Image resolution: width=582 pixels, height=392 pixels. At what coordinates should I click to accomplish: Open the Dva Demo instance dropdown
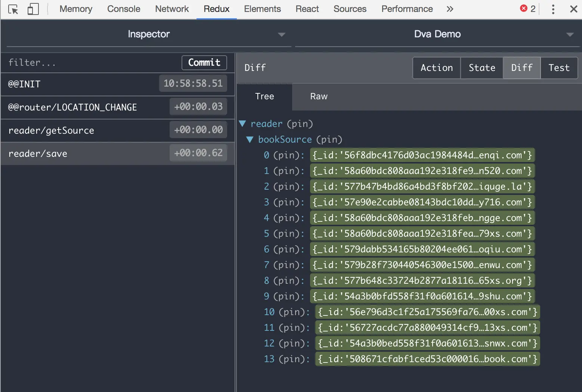tap(437, 34)
